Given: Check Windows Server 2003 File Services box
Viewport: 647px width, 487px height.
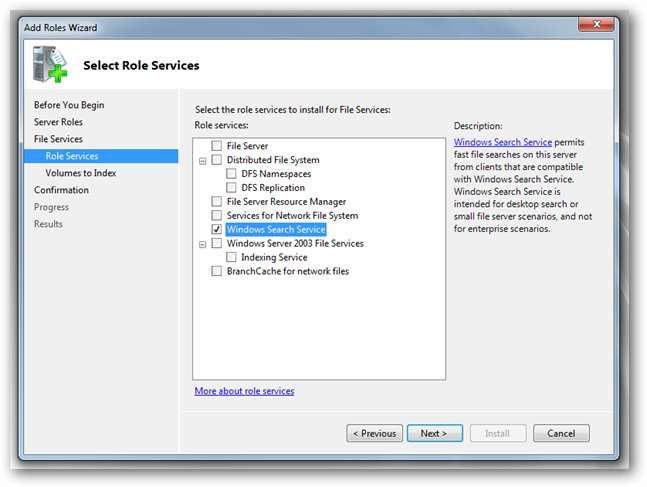Looking at the screenshot, I should (216, 243).
